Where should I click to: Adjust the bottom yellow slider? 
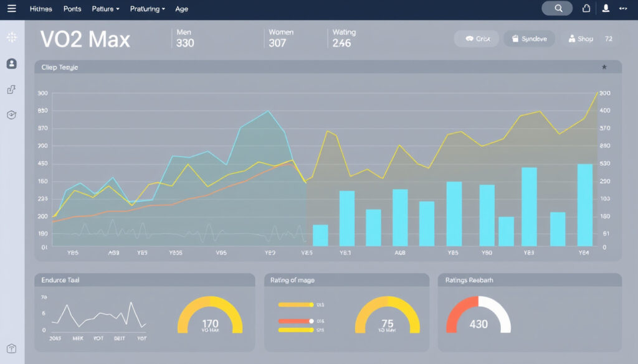click(x=296, y=330)
